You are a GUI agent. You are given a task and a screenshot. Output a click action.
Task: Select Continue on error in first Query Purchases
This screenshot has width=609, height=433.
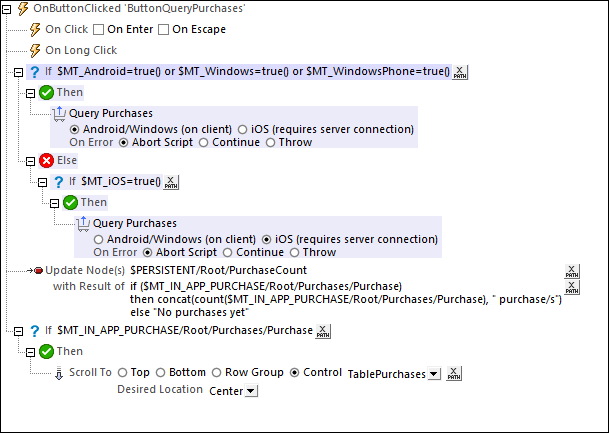click(204, 143)
